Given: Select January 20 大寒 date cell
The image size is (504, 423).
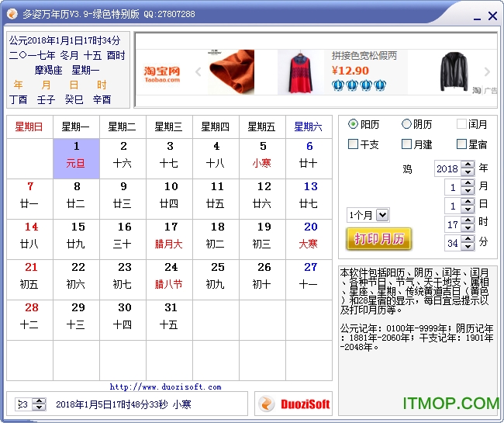Looking at the screenshot, I should coord(309,239).
